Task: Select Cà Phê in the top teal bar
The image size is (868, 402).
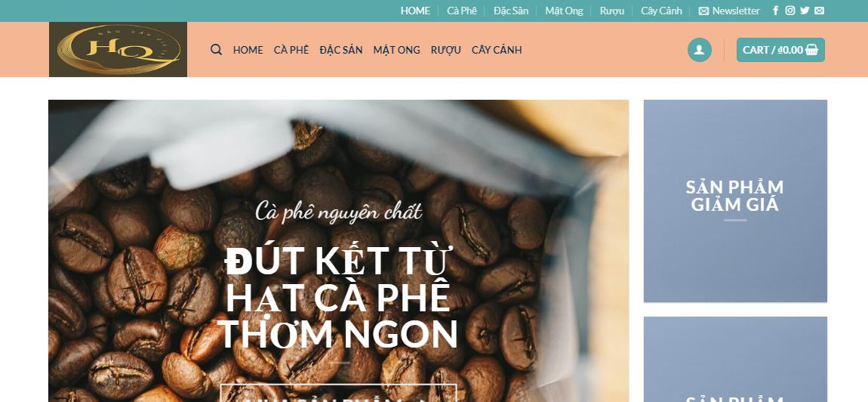Action: tap(462, 11)
